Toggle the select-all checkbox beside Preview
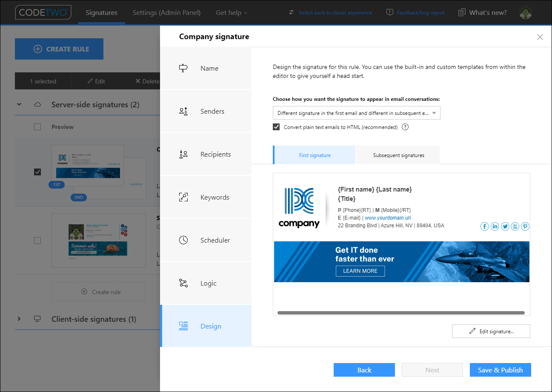552x392 pixels. 37,127
